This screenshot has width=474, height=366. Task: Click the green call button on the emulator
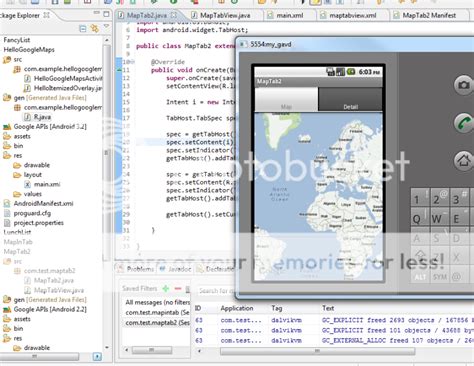(464, 123)
